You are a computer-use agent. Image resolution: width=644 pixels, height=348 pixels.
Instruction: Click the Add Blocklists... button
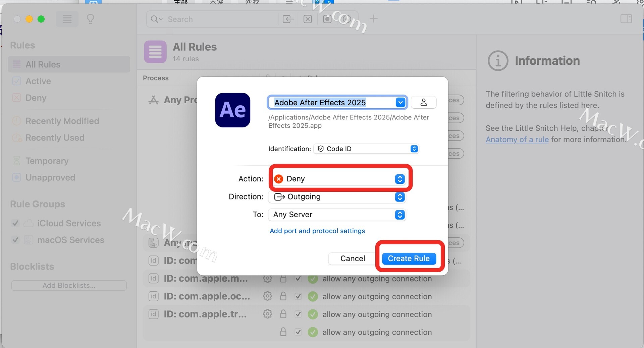click(69, 286)
